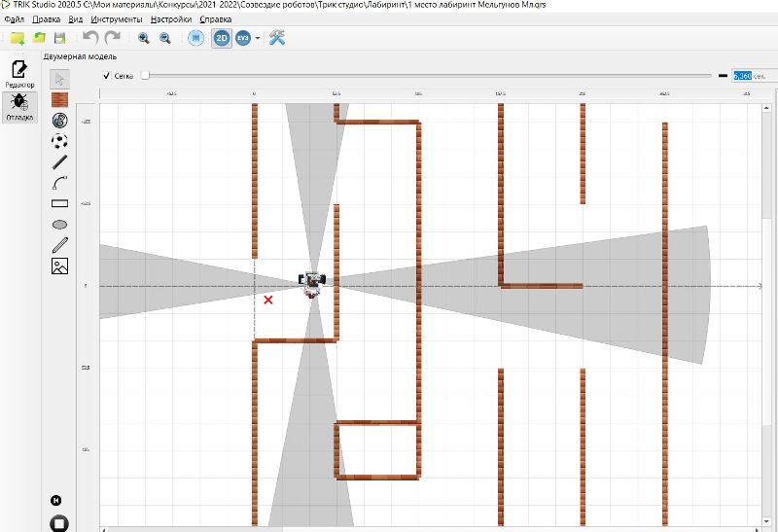Open the Инструменты menu
778x532 pixels.
(x=118, y=18)
